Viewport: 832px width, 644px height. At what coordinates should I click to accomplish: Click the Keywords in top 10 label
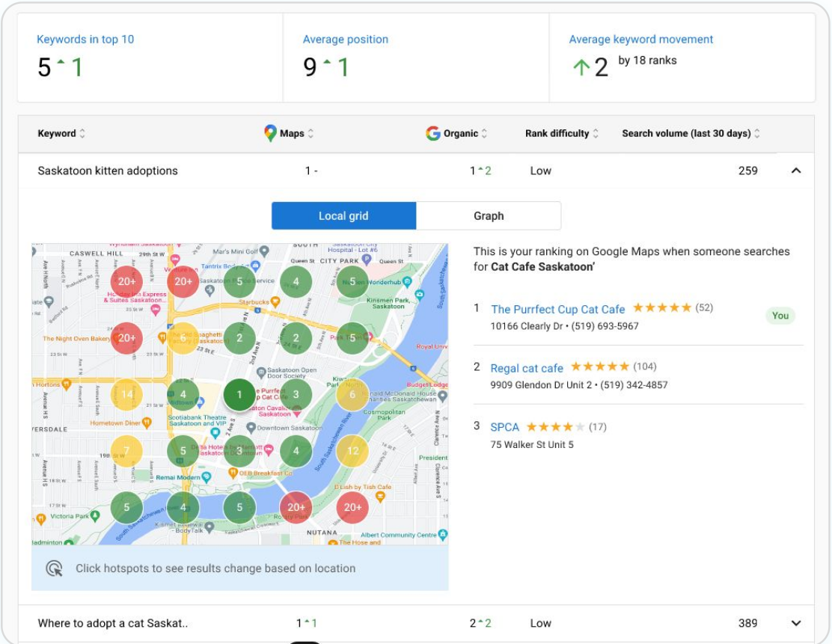point(85,39)
